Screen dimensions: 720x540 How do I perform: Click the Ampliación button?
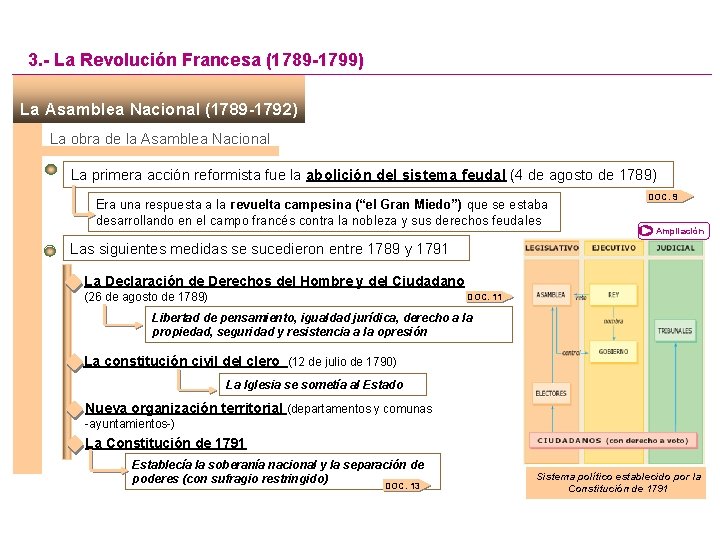pyautogui.click(x=674, y=231)
